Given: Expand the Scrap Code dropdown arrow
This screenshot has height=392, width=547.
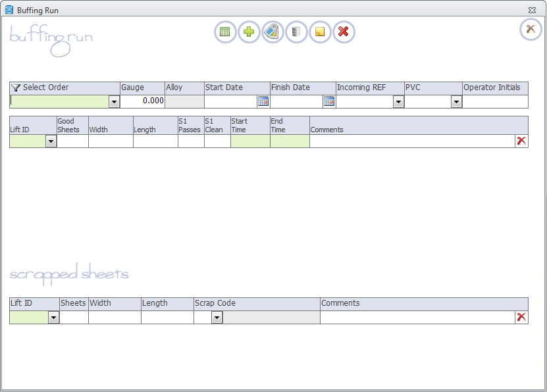Looking at the screenshot, I should pos(217,318).
